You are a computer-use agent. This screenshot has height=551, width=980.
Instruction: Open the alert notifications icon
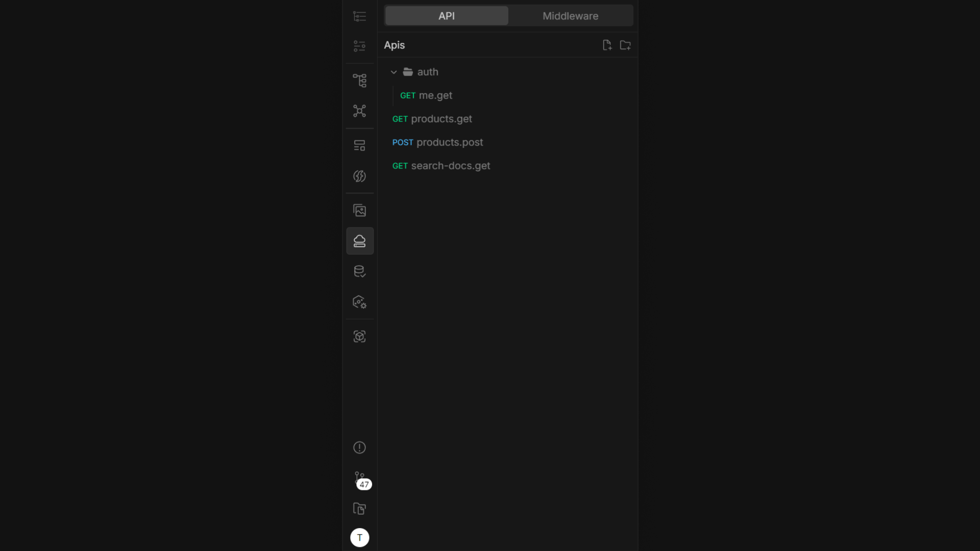360,447
